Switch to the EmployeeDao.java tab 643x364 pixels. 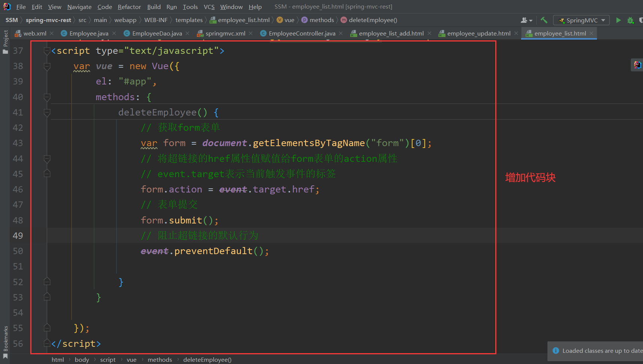point(157,33)
